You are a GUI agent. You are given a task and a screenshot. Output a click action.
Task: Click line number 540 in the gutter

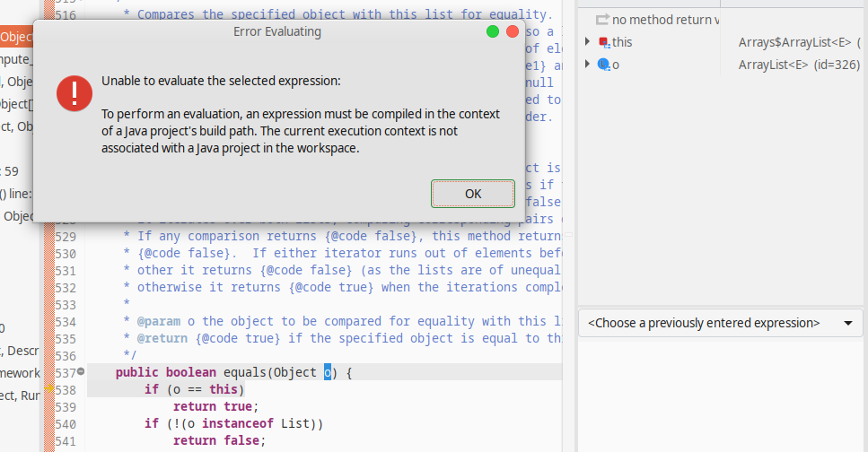coord(66,423)
